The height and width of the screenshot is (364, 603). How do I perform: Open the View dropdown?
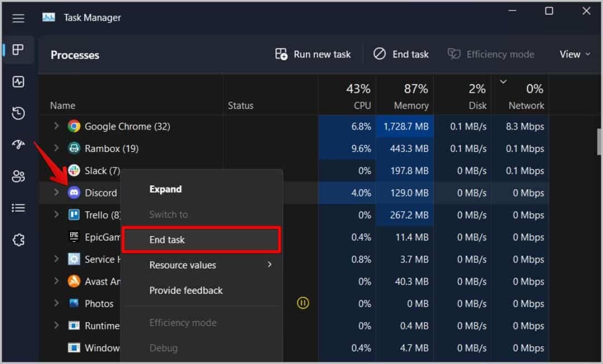575,54
